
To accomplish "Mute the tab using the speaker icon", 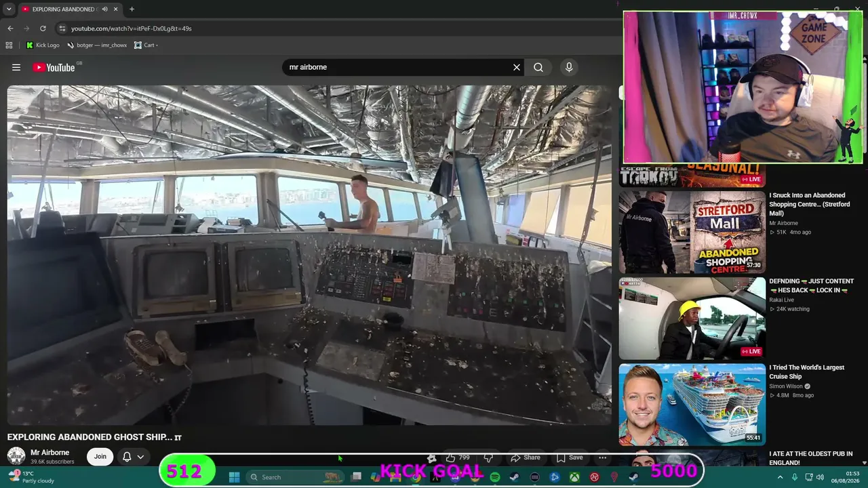I will [x=104, y=9].
